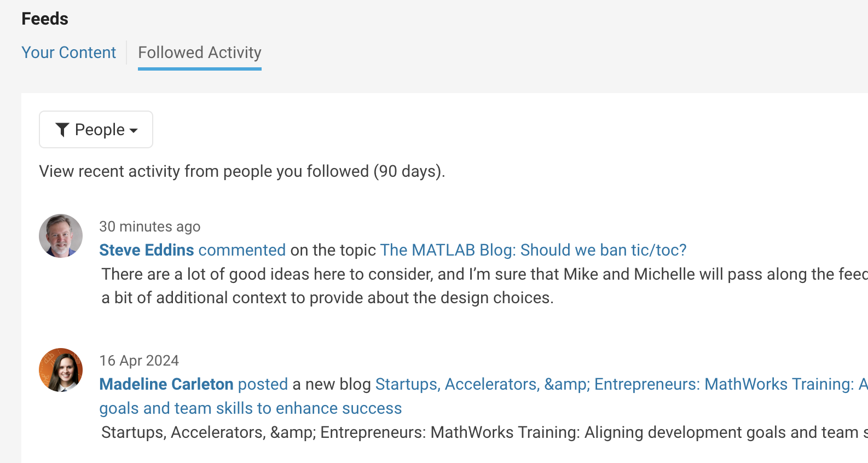The height and width of the screenshot is (463, 868).
Task: Click "goals and team skills to enhance success"
Action: tap(251, 408)
